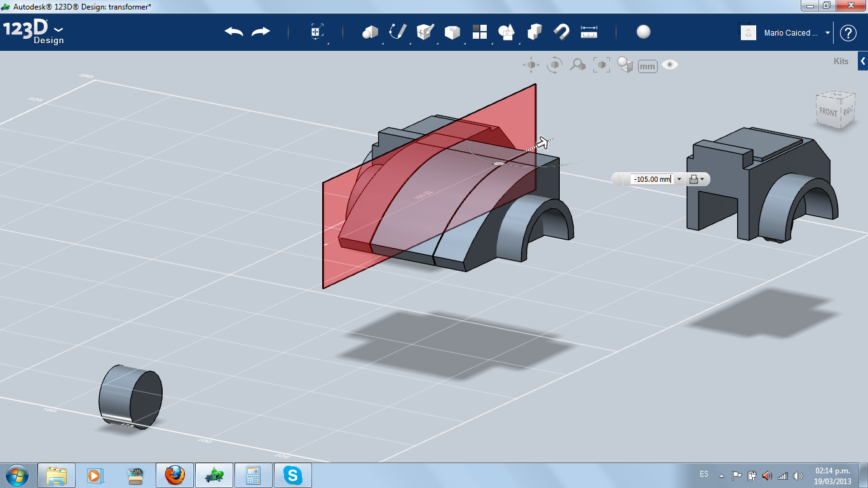Open Windows Media Player from taskbar
This screenshot has width=868, height=488.
coord(95,475)
